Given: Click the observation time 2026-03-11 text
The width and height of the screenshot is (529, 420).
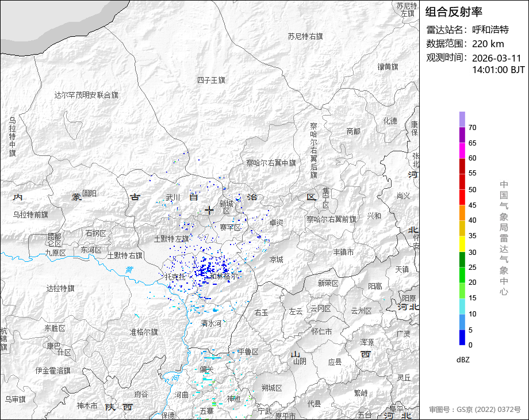Looking at the screenshot, I should click(x=497, y=58).
